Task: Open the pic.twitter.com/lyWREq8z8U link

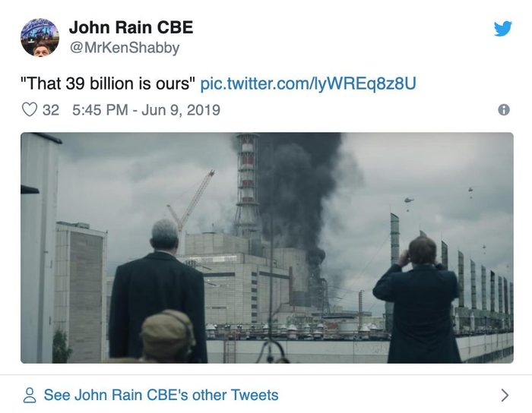Action: pos(308,84)
